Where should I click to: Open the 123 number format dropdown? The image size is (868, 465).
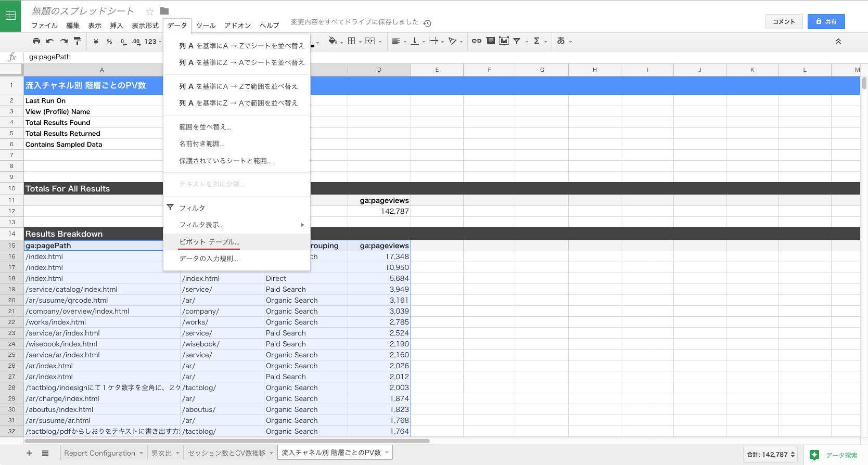[152, 41]
